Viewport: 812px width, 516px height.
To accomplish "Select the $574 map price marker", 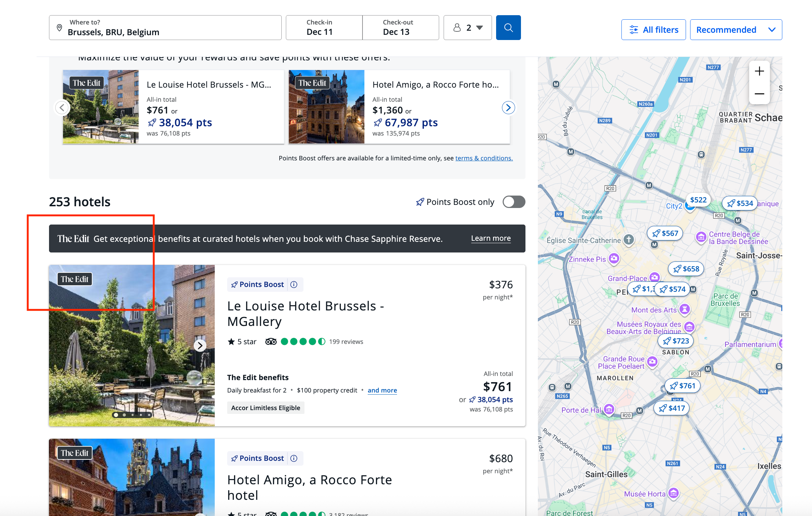I will tap(672, 289).
